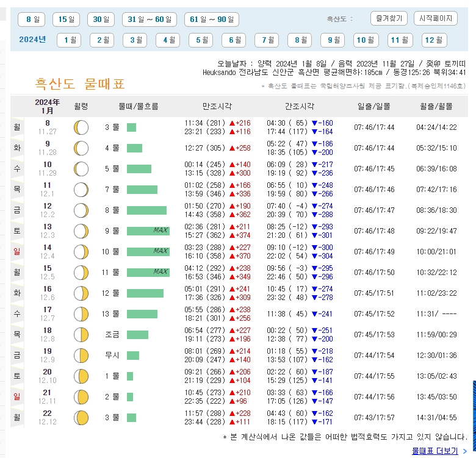Click the red 일 weekday for January 21
The width and height of the screenshot is (476, 458).
click(x=17, y=397)
